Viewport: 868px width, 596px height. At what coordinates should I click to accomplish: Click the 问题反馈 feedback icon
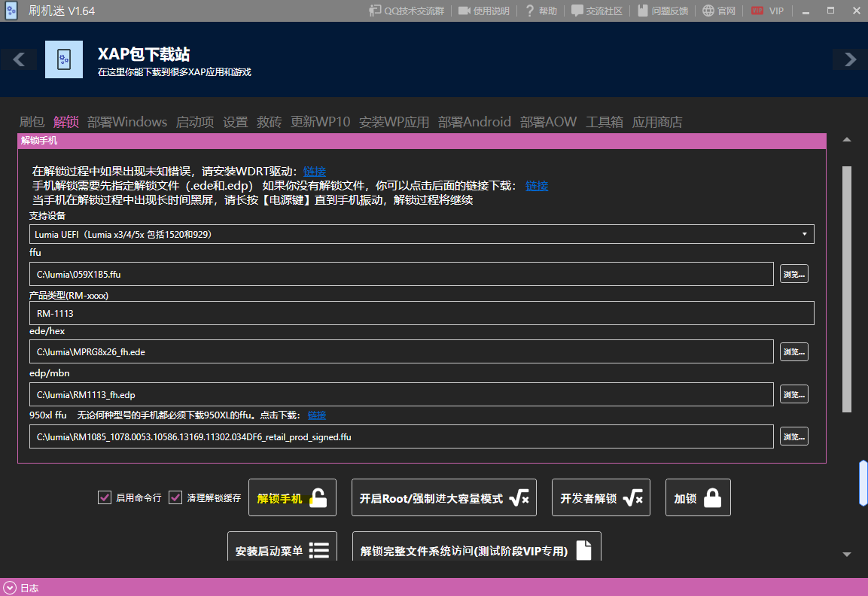pyautogui.click(x=642, y=11)
